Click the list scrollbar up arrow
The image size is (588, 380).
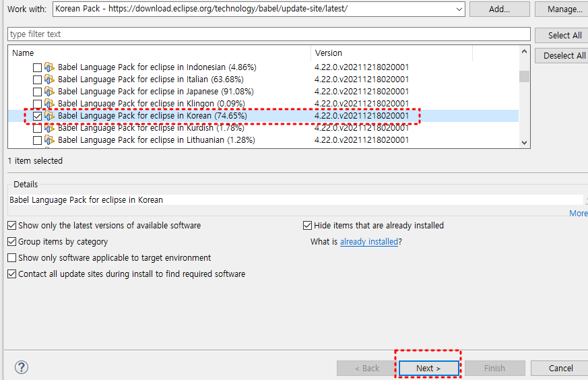point(524,52)
